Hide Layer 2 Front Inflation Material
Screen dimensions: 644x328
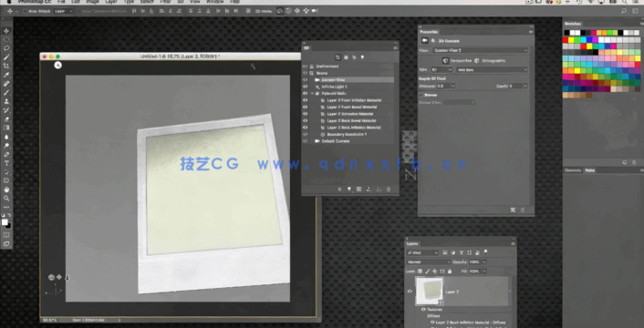[x=305, y=100]
